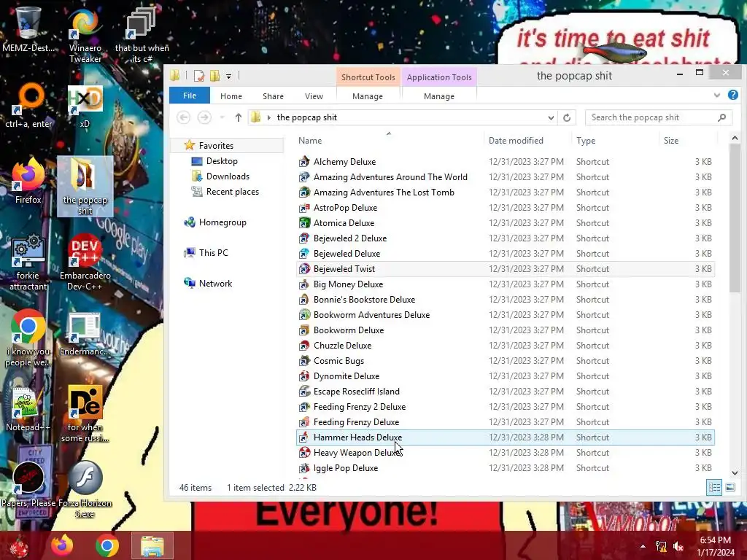Click the Firefox taskbar icon
Screen dimensions: 747x560
pyautogui.click(x=62, y=545)
